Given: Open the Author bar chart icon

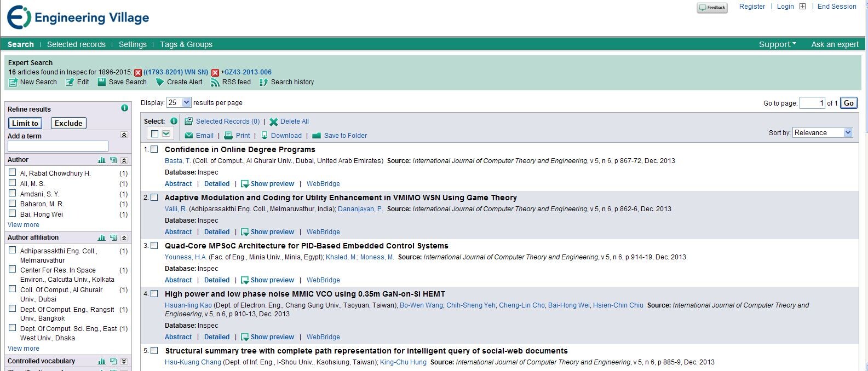Looking at the screenshot, I should click(101, 160).
